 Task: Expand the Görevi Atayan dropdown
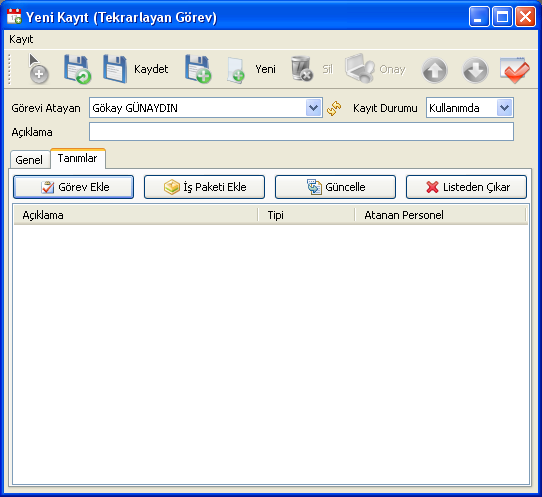click(314, 108)
